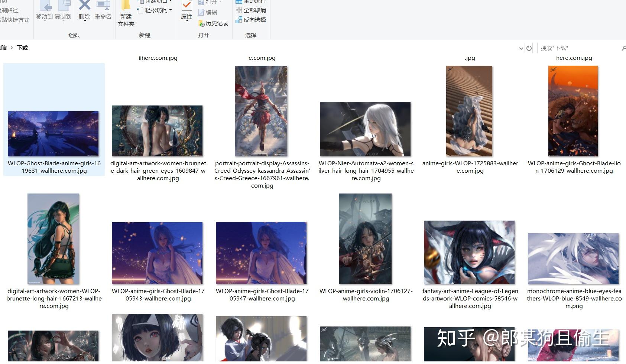Screen dimensions: 626x364
Task: Refresh the 下载 folder view
Action: click(529, 48)
